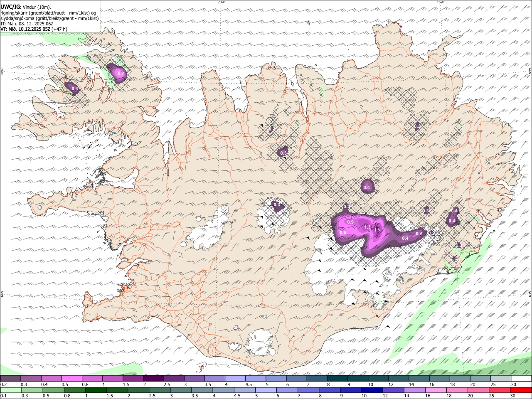Click the '4.5' label in the upper legend row
Viewport: 532px width, 399px height.
249,384
